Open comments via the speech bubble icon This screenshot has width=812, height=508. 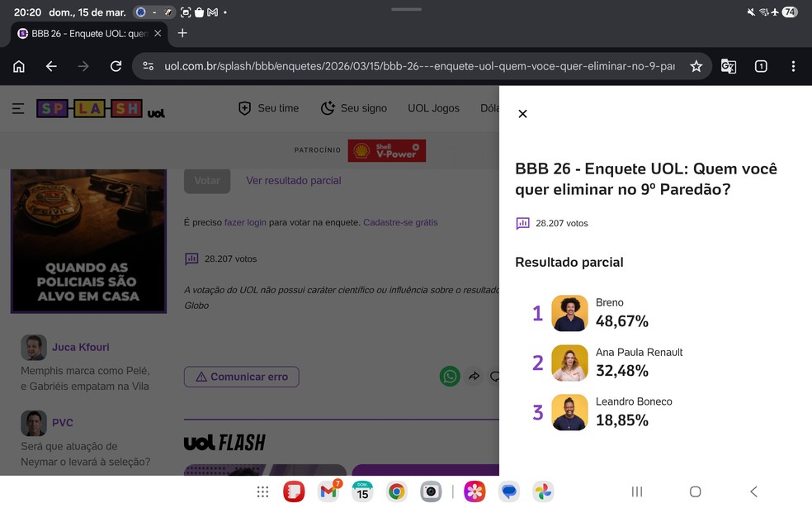click(496, 376)
